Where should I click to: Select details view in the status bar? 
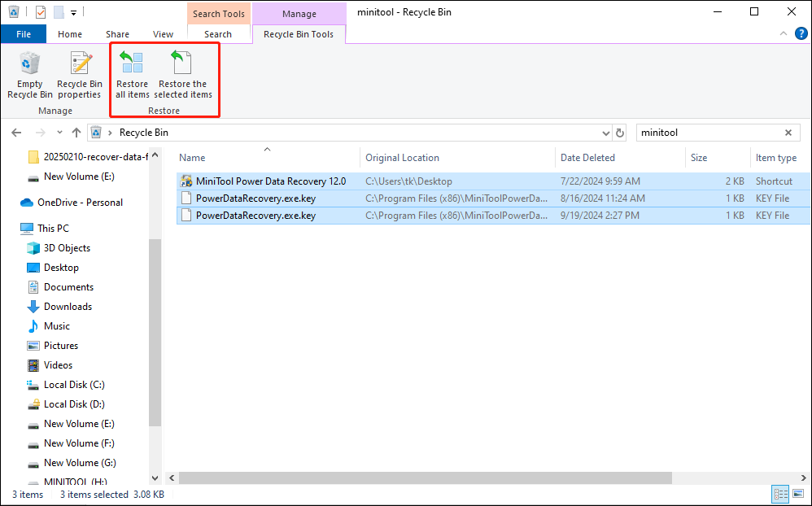pyautogui.click(x=780, y=494)
